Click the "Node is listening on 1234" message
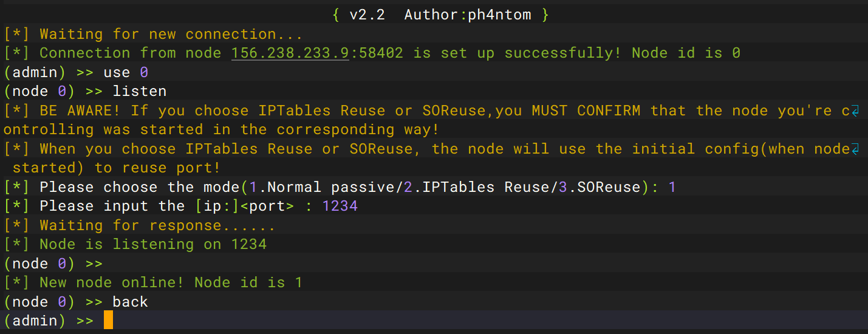 tap(153, 244)
